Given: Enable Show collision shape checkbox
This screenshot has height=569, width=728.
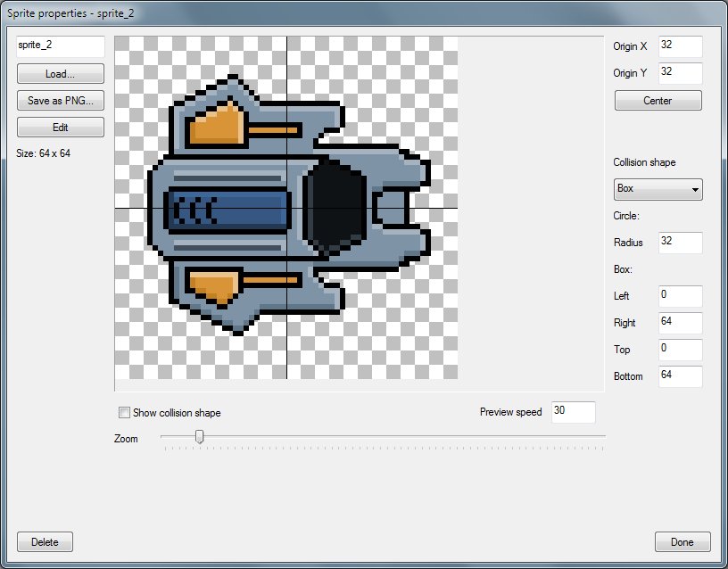Looking at the screenshot, I should tap(124, 413).
